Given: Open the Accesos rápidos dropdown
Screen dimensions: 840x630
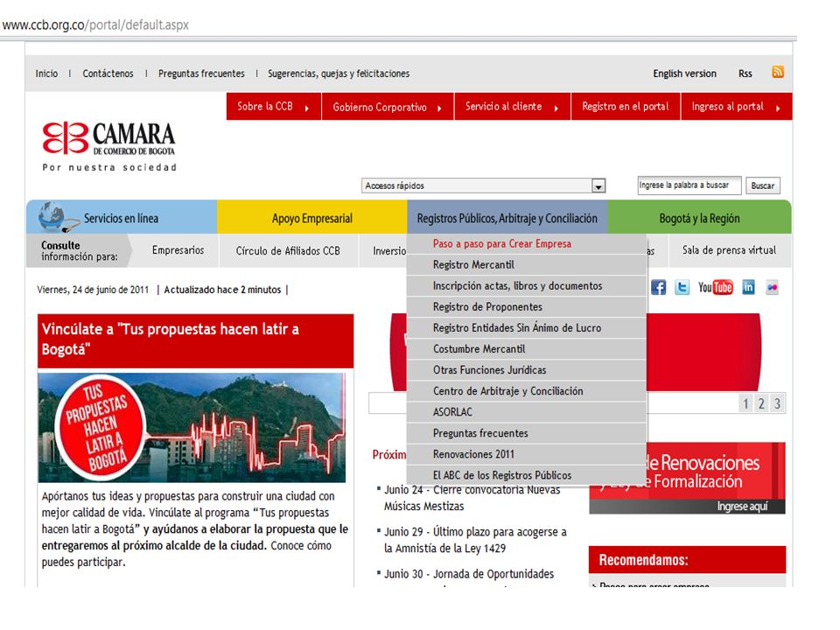Looking at the screenshot, I should point(483,185).
